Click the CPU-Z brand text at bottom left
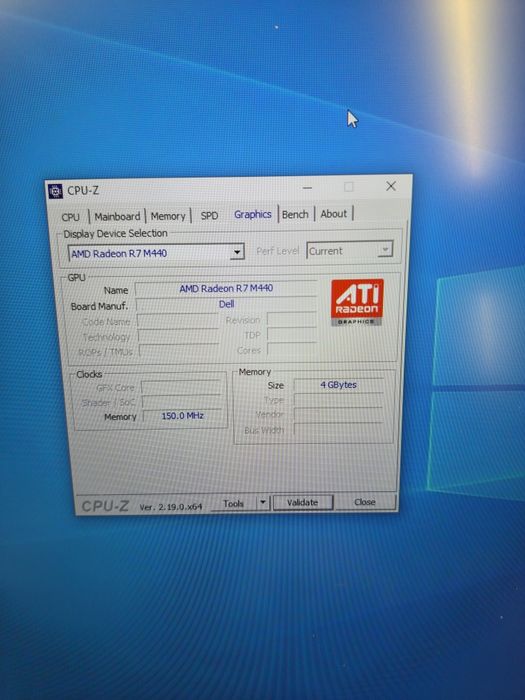This screenshot has height=700, width=525. (105, 506)
